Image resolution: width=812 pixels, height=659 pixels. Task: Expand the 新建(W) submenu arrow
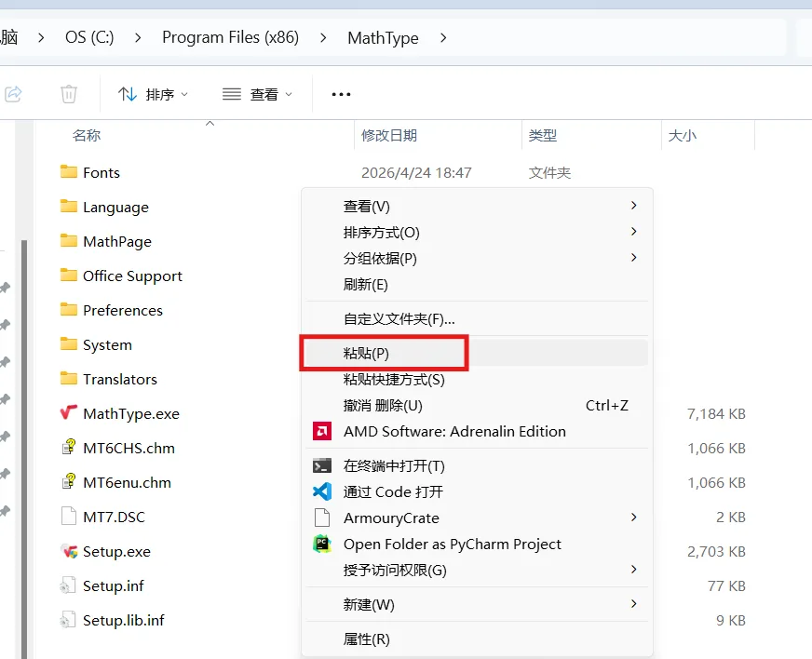pos(634,603)
